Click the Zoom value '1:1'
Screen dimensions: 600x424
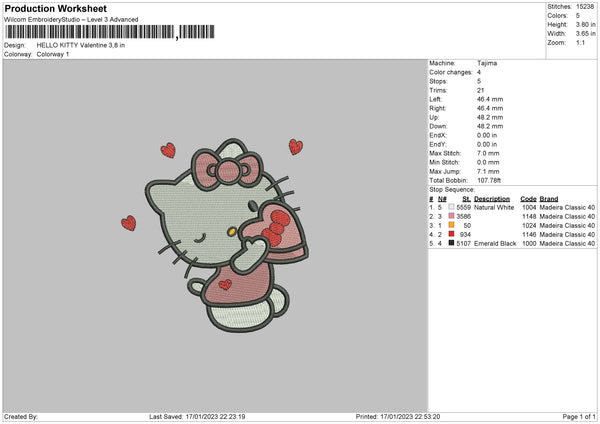coord(580,42)
